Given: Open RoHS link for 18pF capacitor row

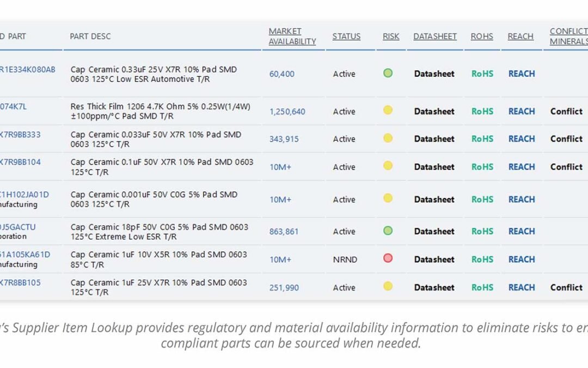Looking at the screenshot, I should 482,231.
